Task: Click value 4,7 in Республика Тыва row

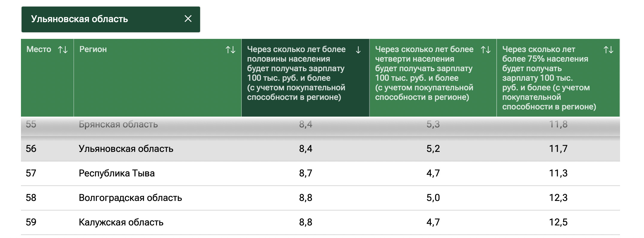Action: pyautogui.click(x=433, y=173)
